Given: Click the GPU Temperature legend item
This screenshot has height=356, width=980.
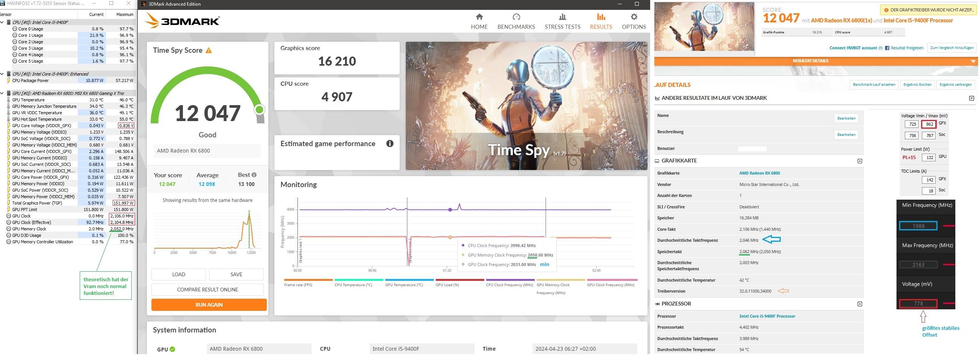Looking at the screenshot, I should pyautogui.click(x=410, y=283).
